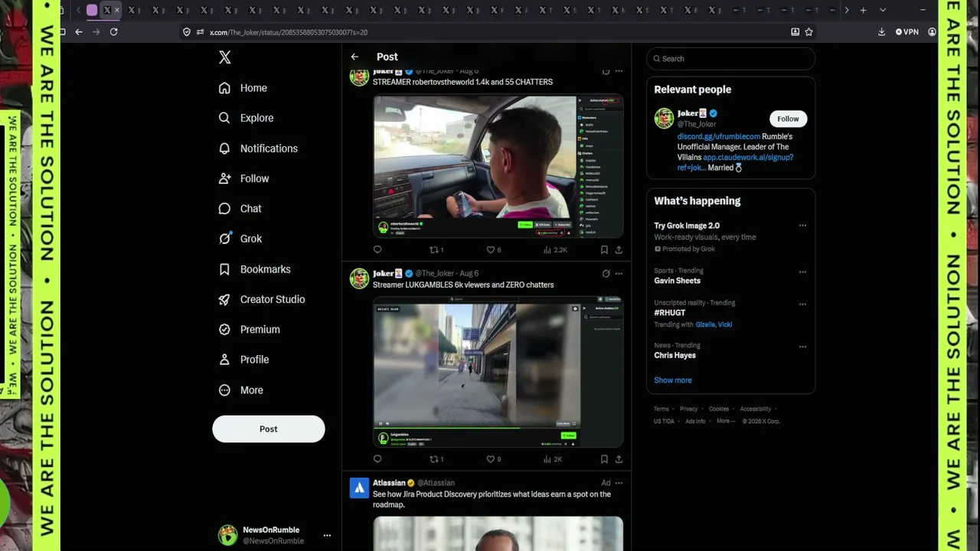Click the NewsOnRumble account avatar
This screenshot has height=551, width=980.
coord(227,535)
